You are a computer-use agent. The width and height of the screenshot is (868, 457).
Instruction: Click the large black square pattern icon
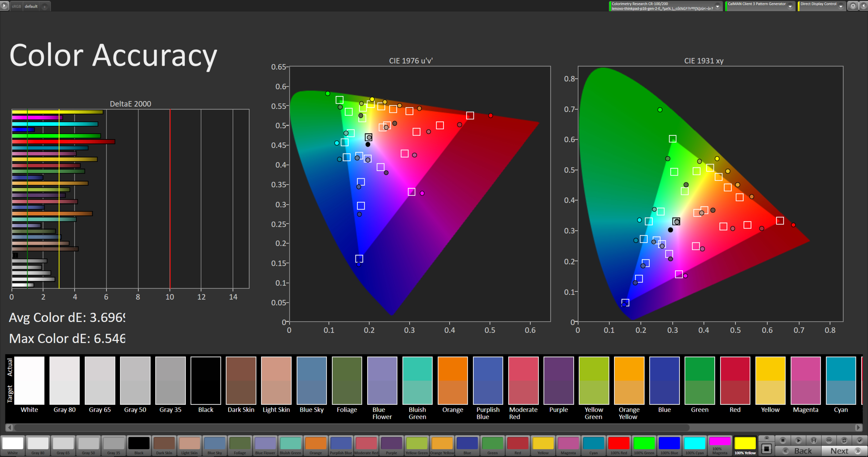coord(766,449)
